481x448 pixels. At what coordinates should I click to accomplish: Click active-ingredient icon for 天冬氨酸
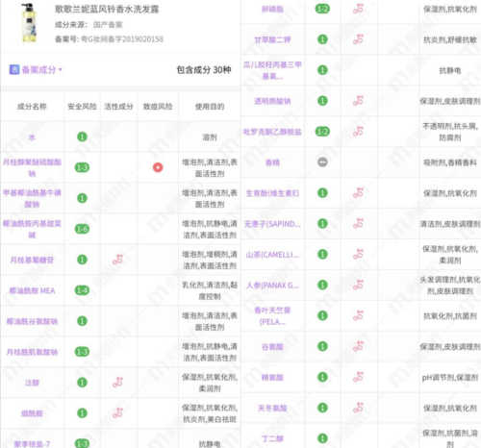[358, 408]
